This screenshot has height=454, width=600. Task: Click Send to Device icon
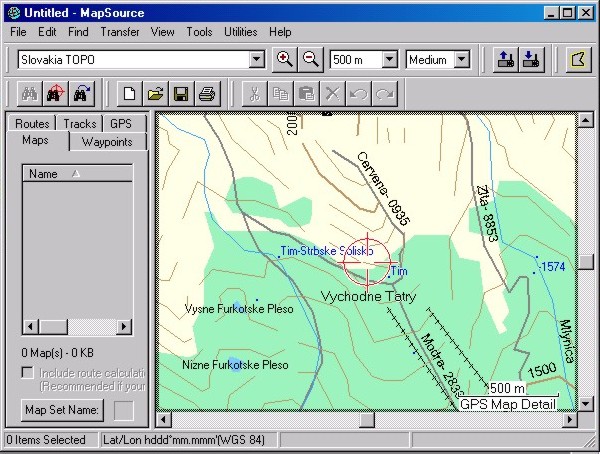tap(505, 60)
